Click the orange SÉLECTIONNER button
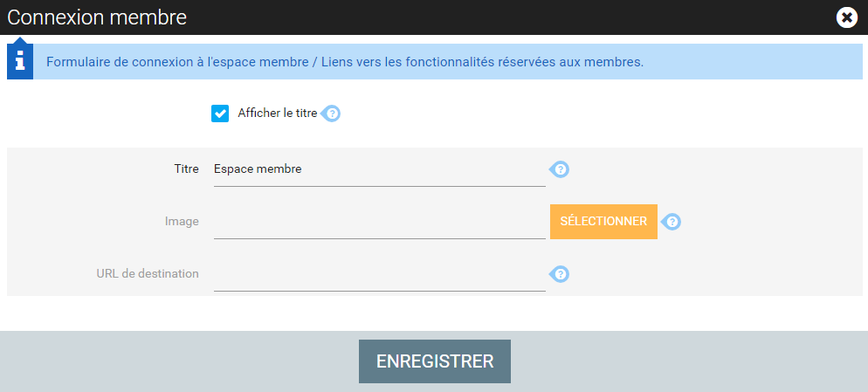 point(603,222)
